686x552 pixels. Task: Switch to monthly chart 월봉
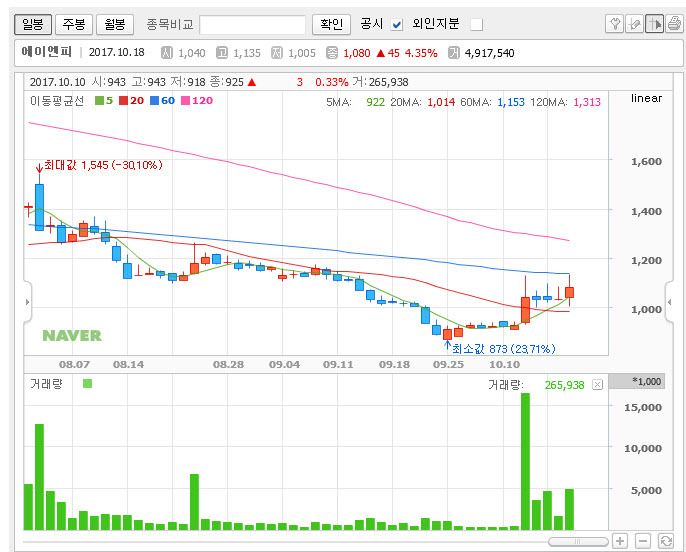(115, 24)
